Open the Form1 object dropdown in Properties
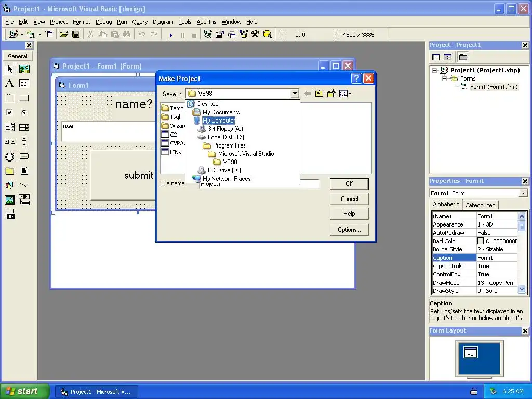The image size is (532, 399). (x=524, y=193)
